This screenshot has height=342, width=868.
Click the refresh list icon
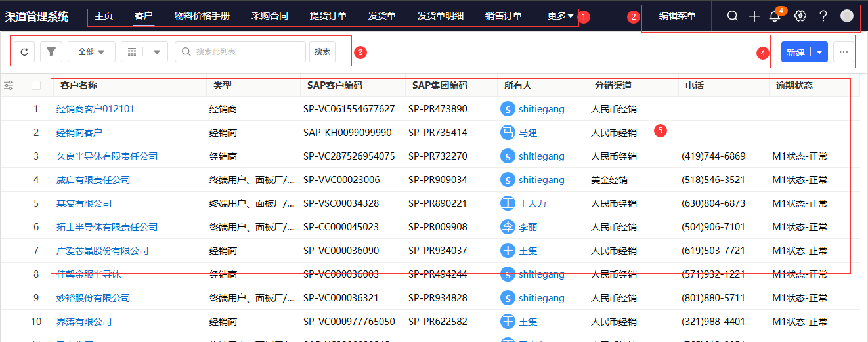pos(24,52)
